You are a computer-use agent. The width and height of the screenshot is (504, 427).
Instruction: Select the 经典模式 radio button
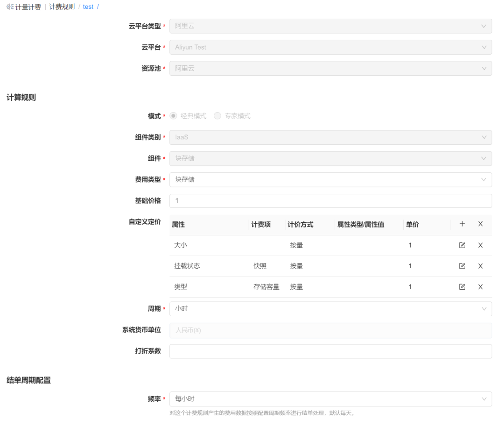(x=173, y=115)
